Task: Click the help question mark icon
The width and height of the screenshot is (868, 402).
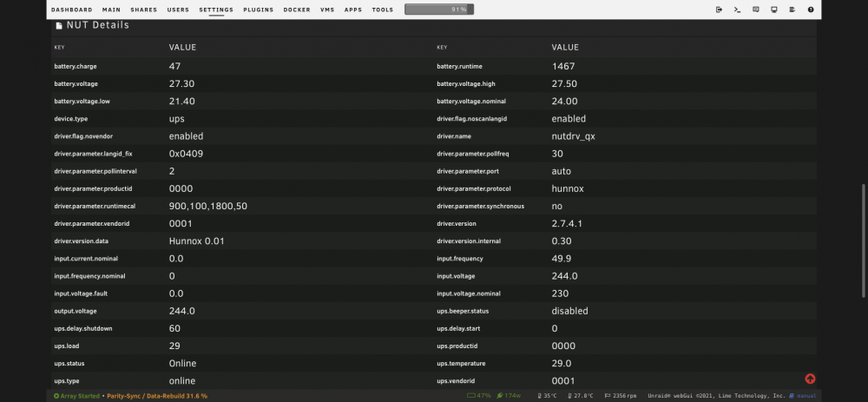Action: tap(811, 10)
